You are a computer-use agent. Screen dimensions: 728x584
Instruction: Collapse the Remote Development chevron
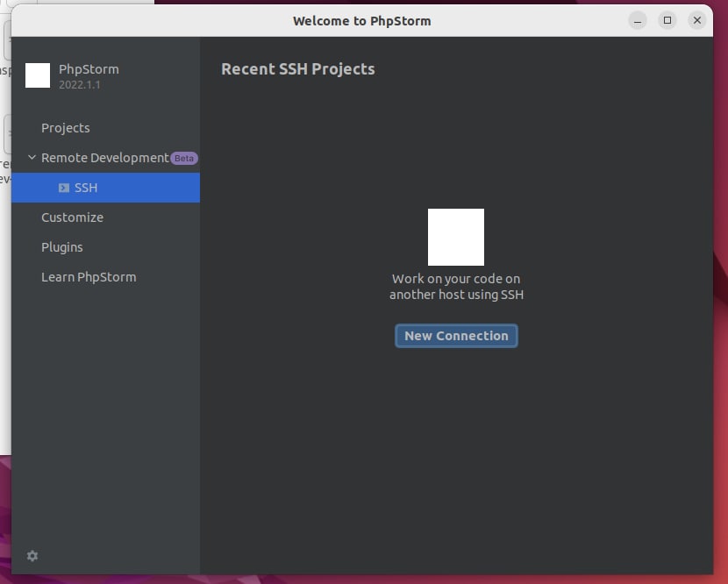32,157
